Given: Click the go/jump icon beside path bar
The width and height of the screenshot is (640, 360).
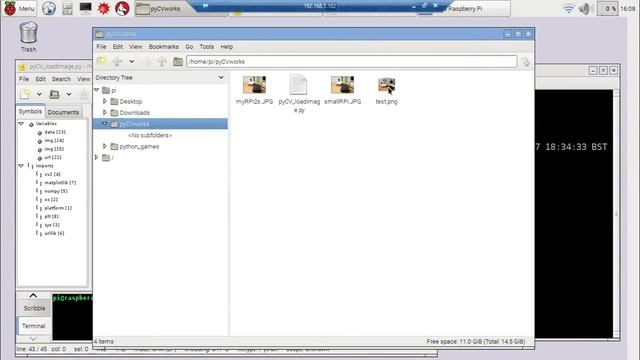Looking at the screenshot, I should pyautogui.click(x=526, y=62).
